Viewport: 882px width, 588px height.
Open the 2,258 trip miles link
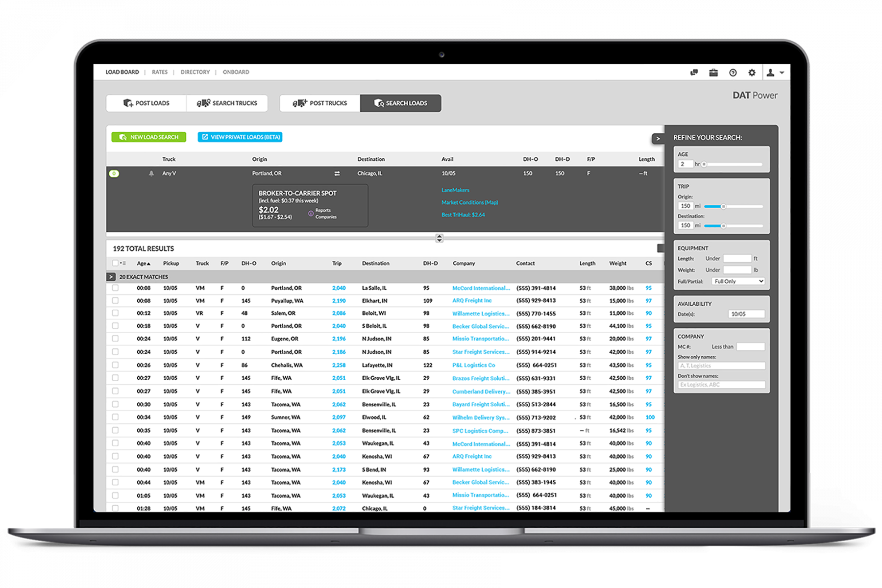[339, 365]
